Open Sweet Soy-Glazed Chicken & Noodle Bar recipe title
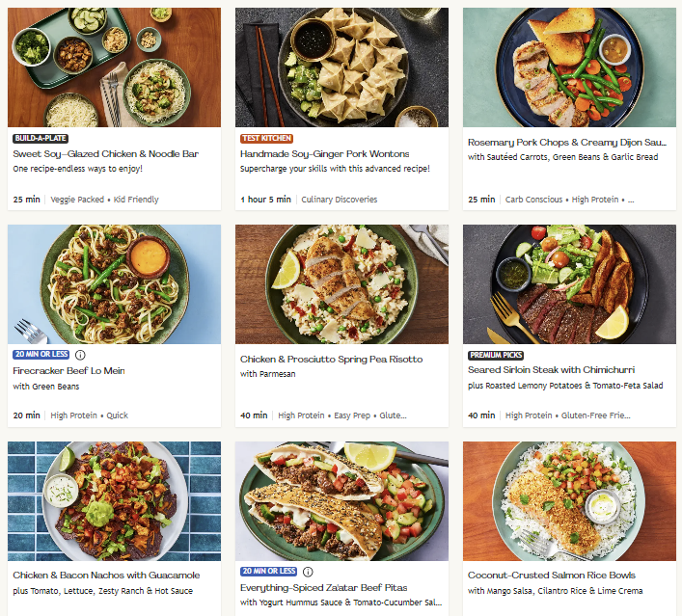This screenshot has width=682, height=616. pos(105,154)
